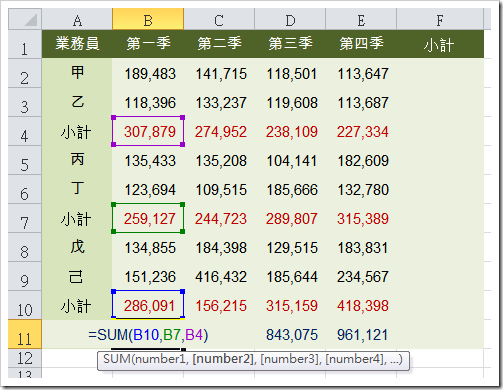The image size is (503, 390).
Task: Click cell with value 113,687
Action: [x=361, y=102]
